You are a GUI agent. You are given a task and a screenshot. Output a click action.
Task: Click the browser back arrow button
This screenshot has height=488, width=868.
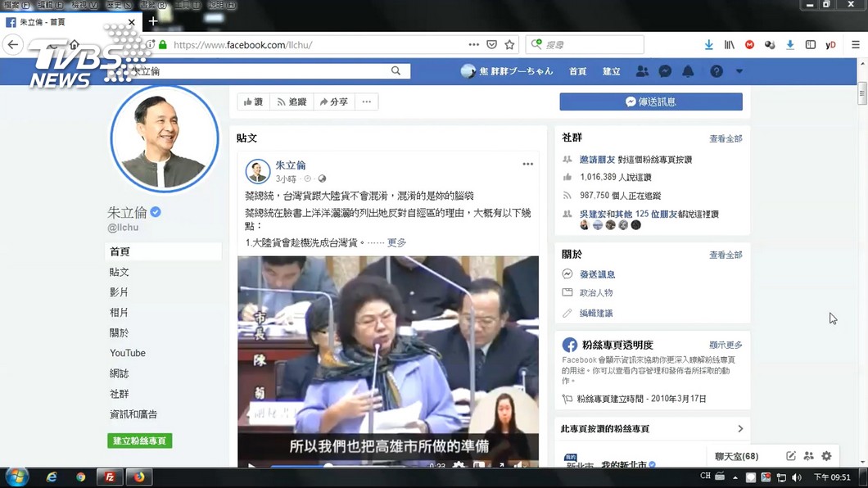click(13, 44)
